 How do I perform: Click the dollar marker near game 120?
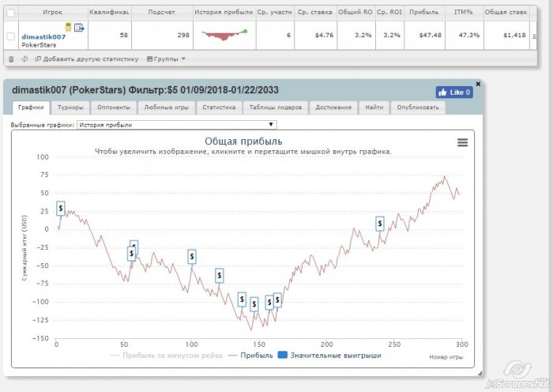[x=220, y=275]
